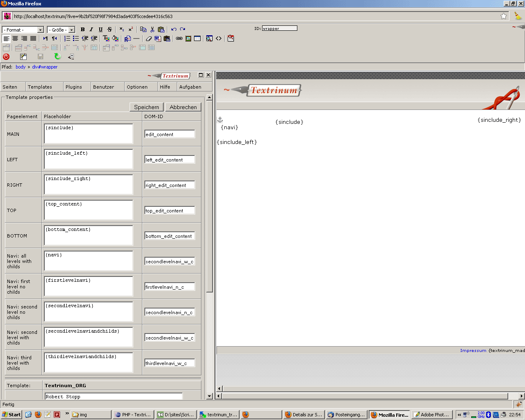Toggle italic formatting
525x420 pixels.
point(91,30)
